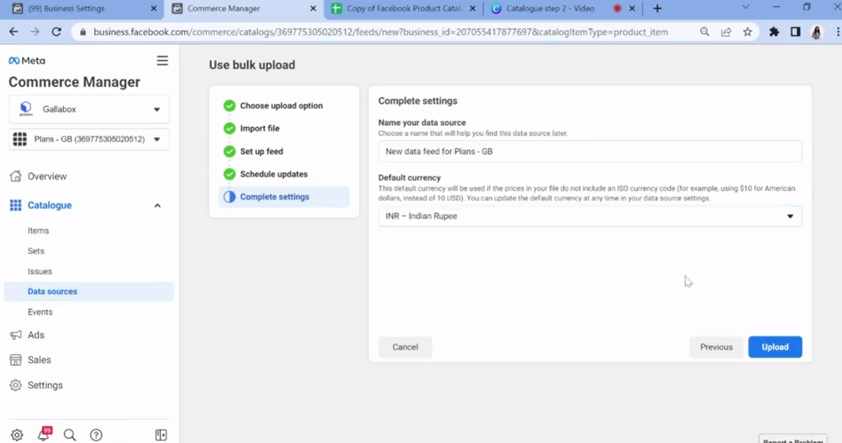Click half-filled circle beside Complete settings
The width and height of the screenshot is (842, 443).
coord(229,197)
